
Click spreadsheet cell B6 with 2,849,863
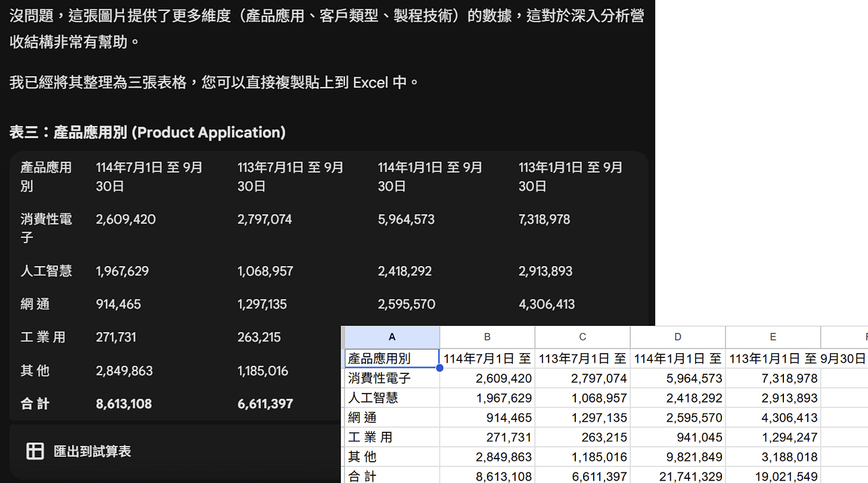pos(487,457)
